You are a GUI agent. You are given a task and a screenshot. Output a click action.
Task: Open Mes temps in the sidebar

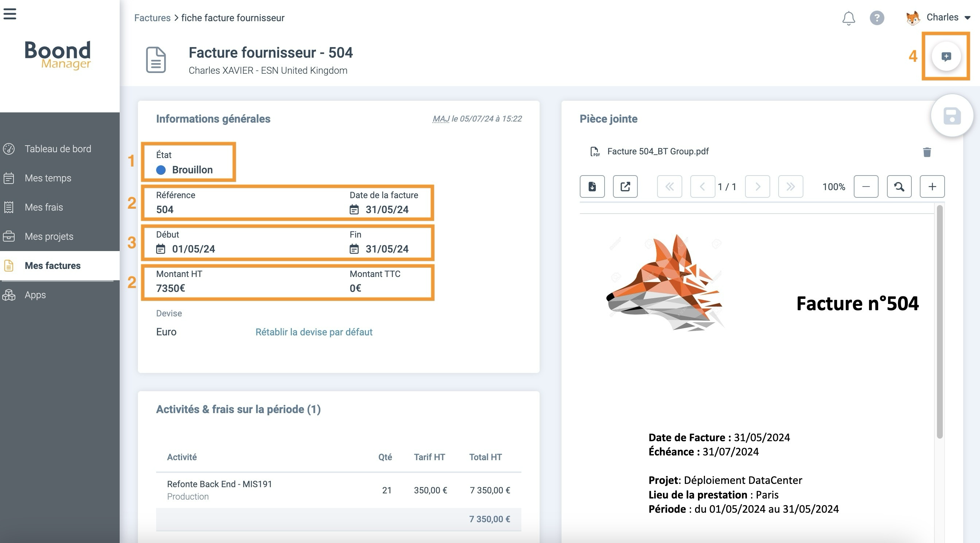pos(48,178)
